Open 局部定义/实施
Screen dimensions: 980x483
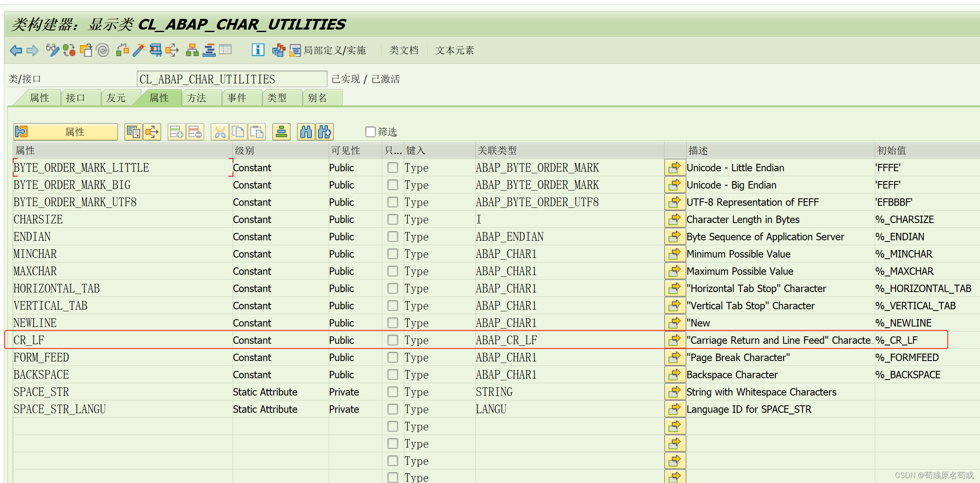[x=328, y=50]
